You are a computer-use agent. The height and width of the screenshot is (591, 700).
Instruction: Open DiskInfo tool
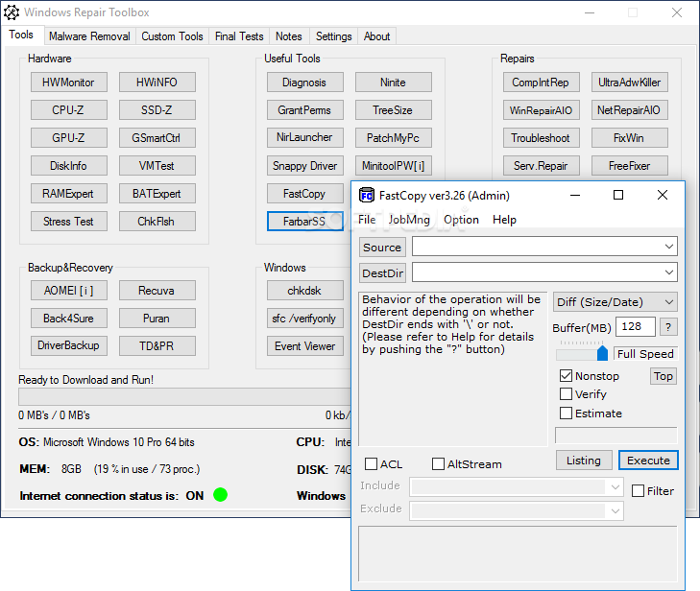69,165
